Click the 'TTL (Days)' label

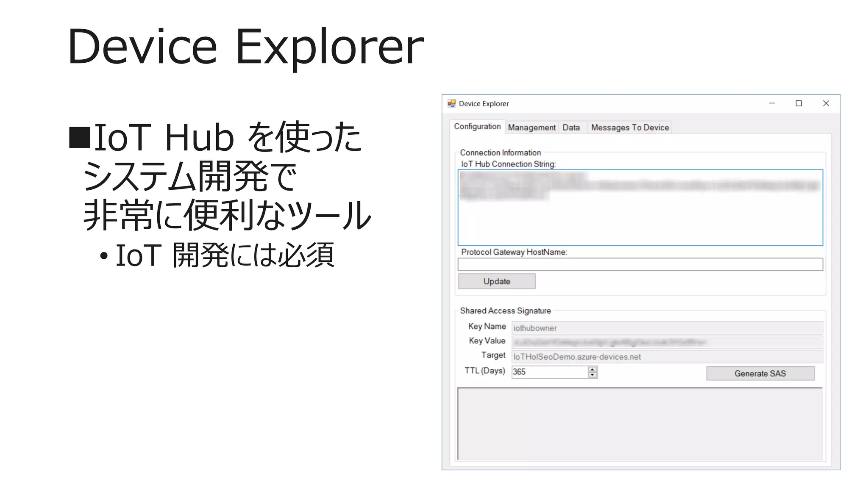(x=485, y=371)
